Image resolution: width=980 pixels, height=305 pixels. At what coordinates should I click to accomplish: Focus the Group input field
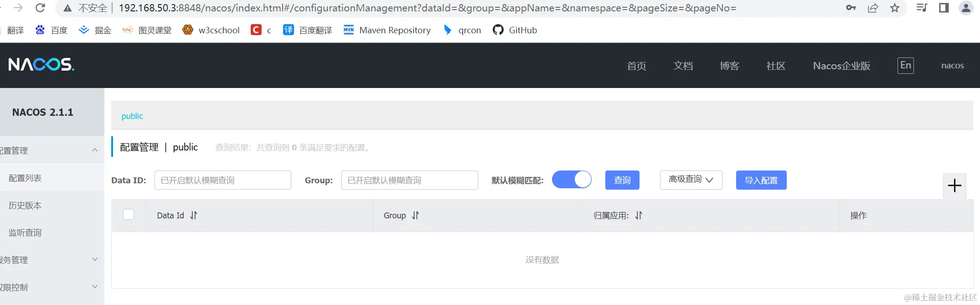(x=410, y=180)
